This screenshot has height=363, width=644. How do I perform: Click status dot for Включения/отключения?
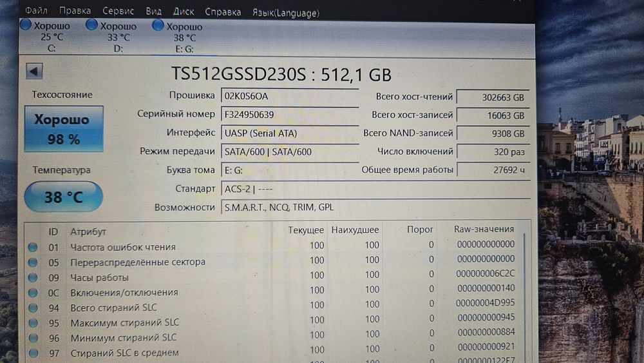[x=33, y=293]
